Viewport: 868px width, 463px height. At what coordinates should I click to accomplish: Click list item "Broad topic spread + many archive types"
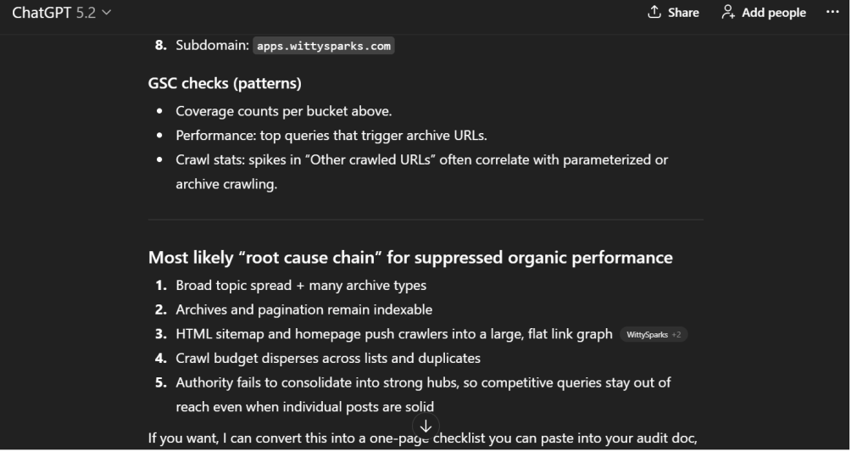[301, 285]
